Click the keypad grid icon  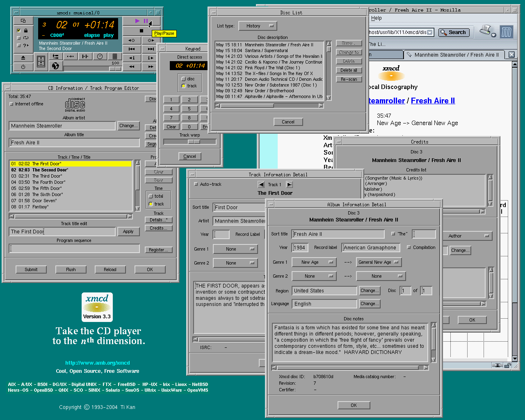114,57
